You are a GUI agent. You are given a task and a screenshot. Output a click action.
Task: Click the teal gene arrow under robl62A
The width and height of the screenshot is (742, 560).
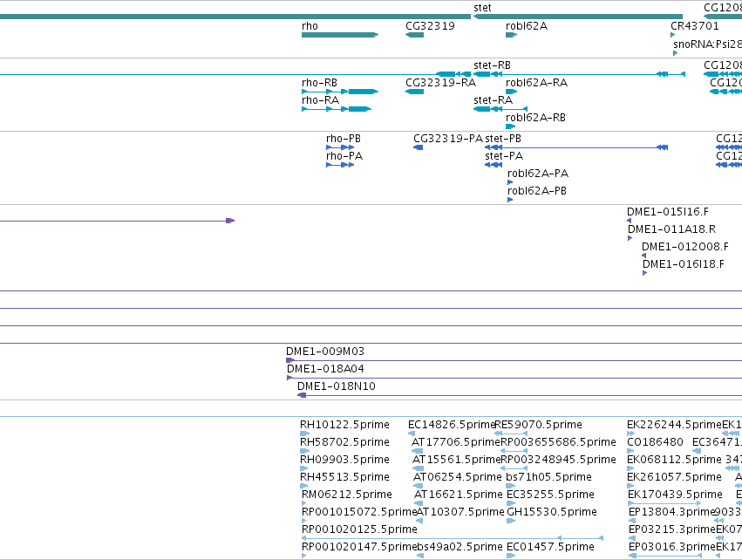click(512, 35)
